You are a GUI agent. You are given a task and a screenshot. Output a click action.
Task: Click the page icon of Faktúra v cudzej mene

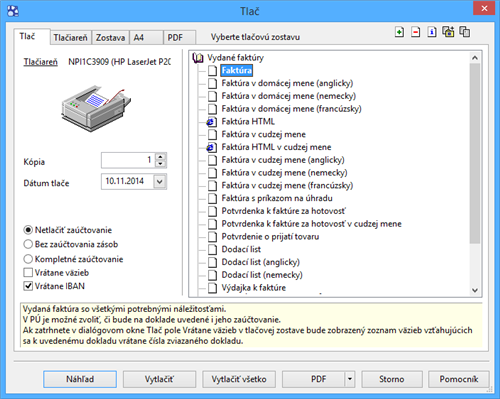coord(212,134)
